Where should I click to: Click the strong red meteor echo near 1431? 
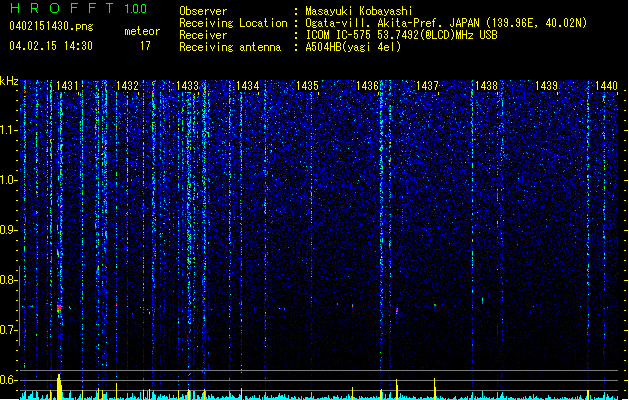click(59, 308)
